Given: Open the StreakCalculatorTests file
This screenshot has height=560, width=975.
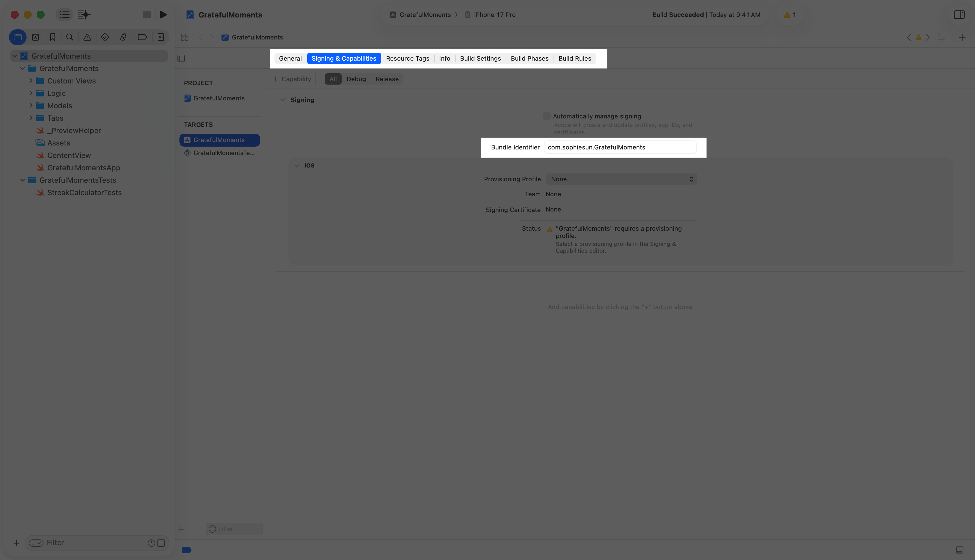Looking at the screenshot, I should (x=84, y=193).
